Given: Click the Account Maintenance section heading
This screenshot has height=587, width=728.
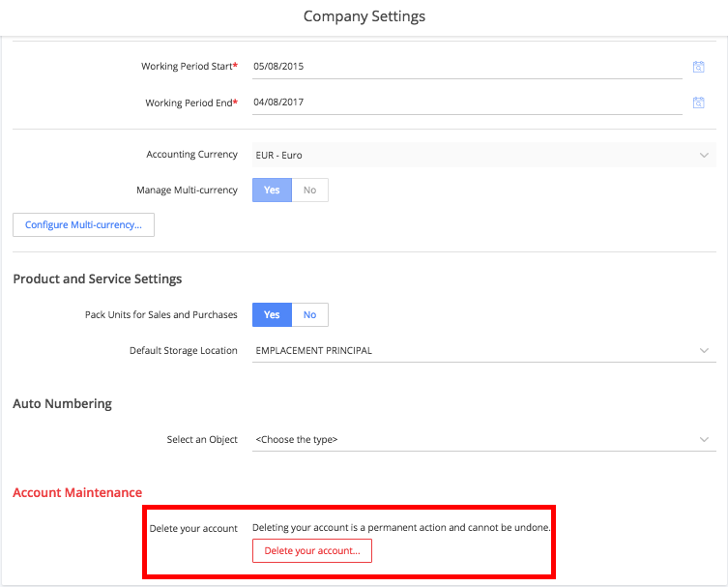Looking at the screenshot, I should 77,492.
